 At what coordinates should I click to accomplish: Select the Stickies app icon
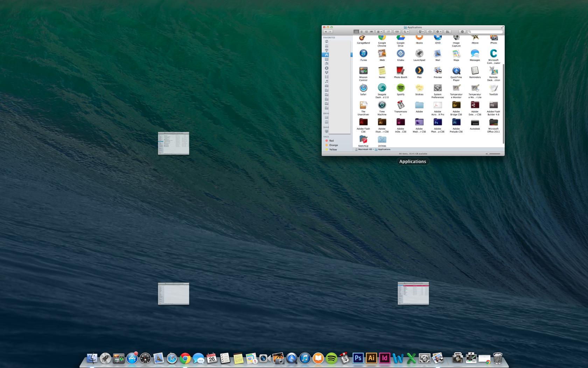coord(419,88)
